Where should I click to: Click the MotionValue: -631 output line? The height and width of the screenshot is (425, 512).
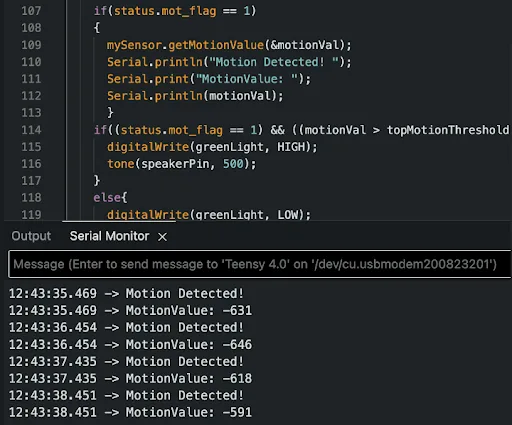click(130, 310)
